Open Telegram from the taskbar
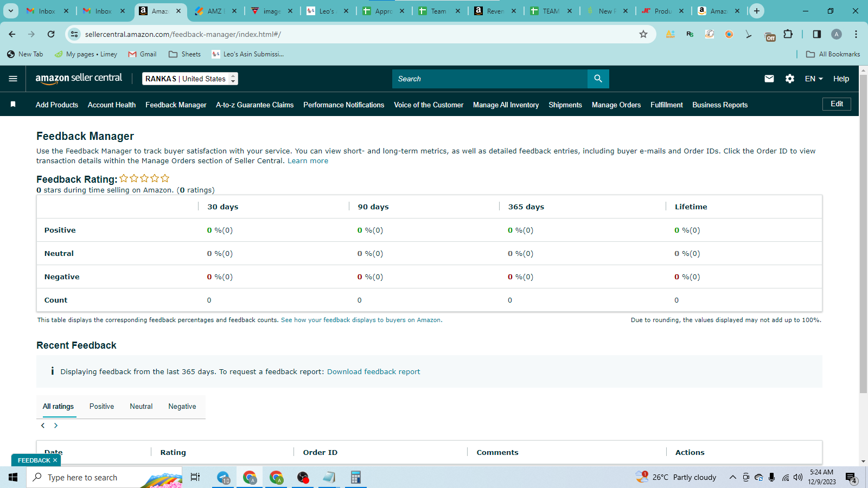Viewport: 868px width, 488px height. [224, 477]
